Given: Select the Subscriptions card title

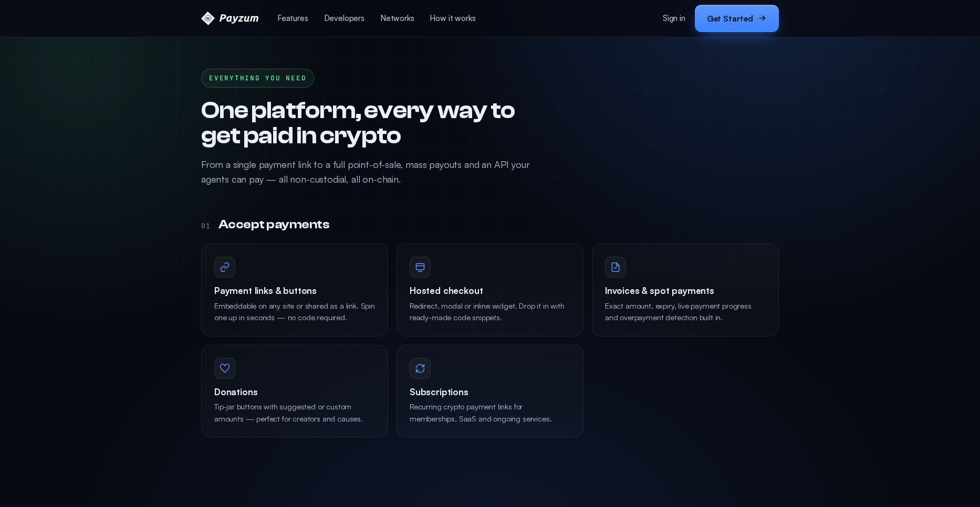Looking at the screenshot, I should click(x=439, y=392).
